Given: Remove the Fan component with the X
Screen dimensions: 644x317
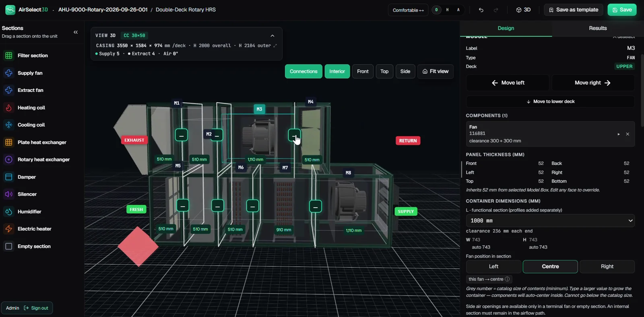Looking at the screenshot, I should [627, 134].
